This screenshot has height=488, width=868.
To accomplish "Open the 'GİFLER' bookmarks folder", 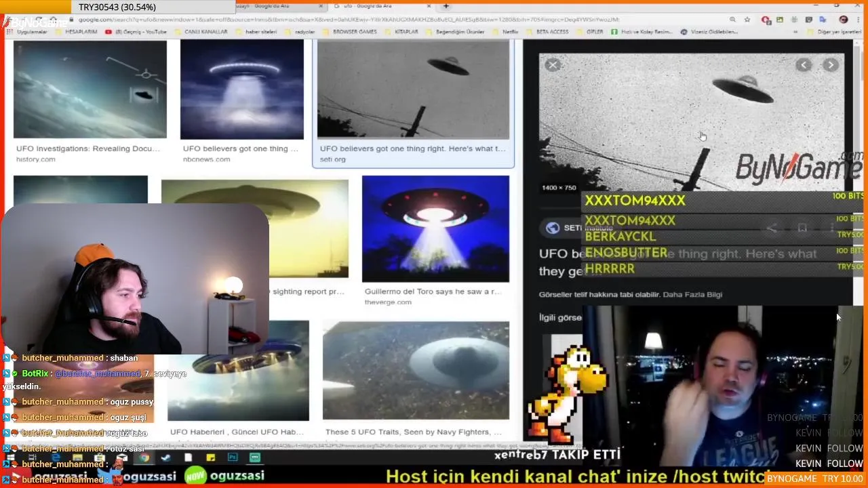I will click(x=590, y=32).
